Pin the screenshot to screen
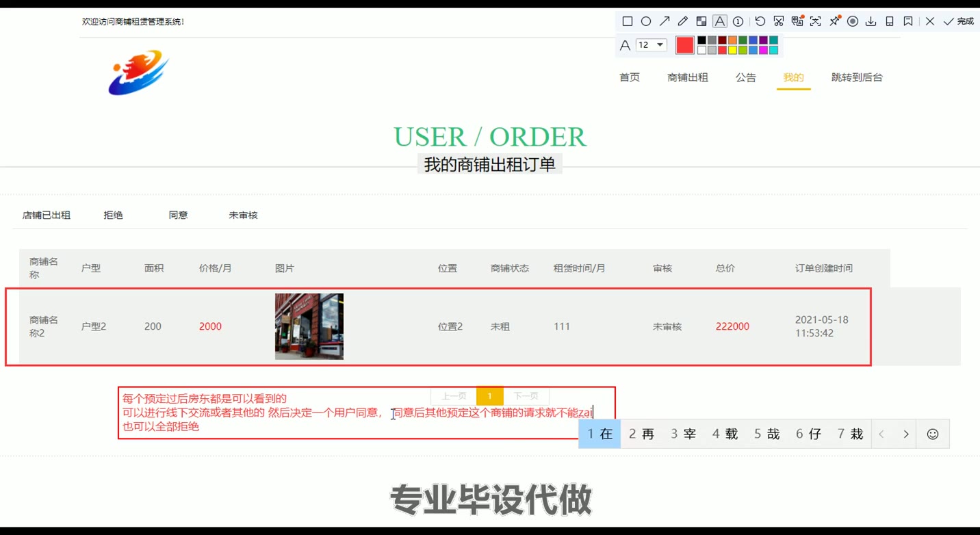980x535 pixels. [834, 21]
